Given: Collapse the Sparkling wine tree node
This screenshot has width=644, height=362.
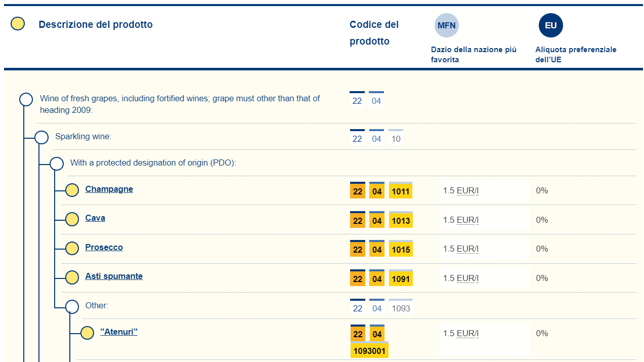Looking at the screenshot, I should (41, 137).
